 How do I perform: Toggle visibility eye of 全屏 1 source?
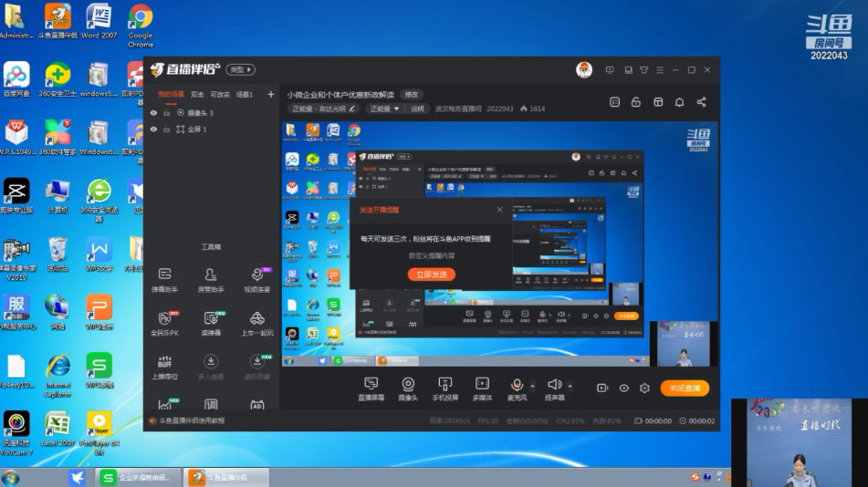tap(153, 129)
